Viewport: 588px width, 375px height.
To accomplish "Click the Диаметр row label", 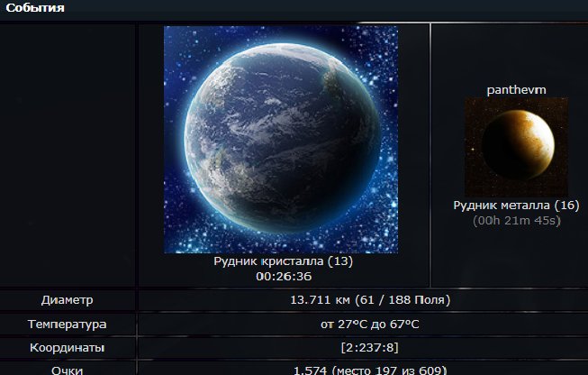I will tap(68, 300).
